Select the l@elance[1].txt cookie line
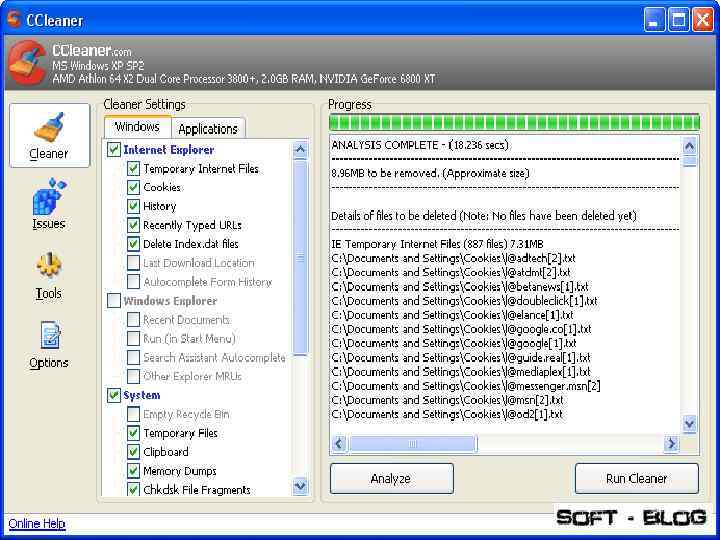 click(x=452, y=315)
